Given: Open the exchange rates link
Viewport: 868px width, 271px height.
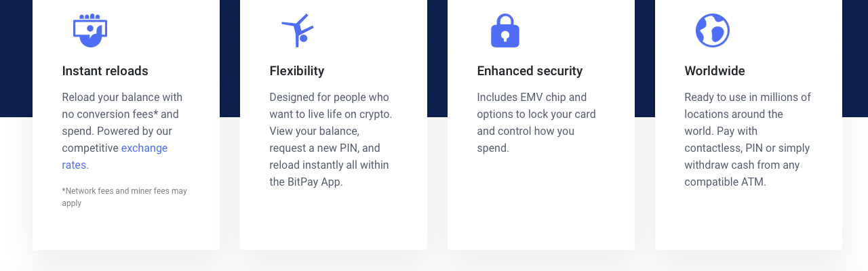Looking at the screenshot, I should [144, 148].
